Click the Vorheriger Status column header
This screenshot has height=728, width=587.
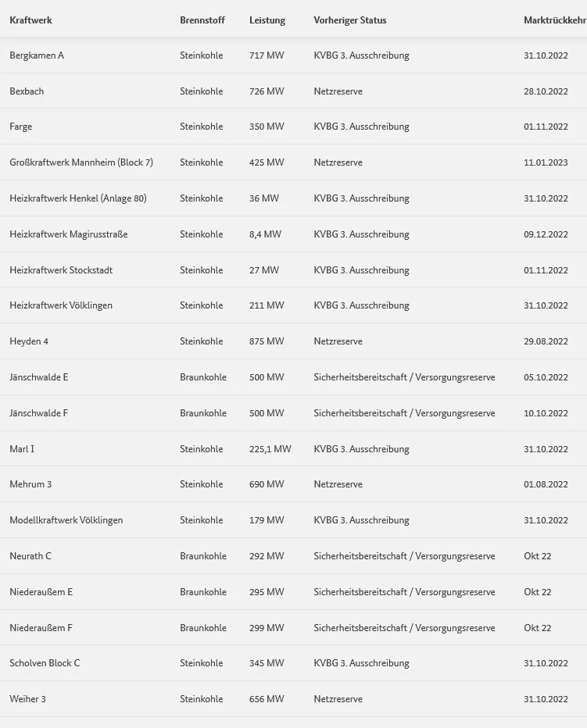[x=350, y=20]
